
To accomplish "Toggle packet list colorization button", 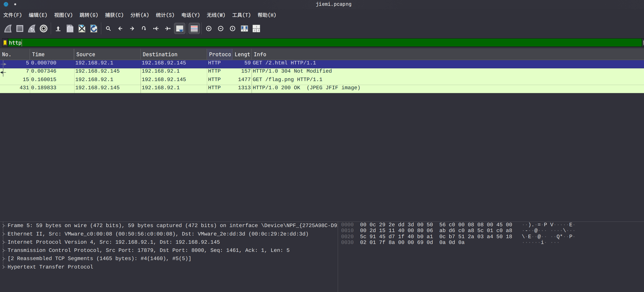I will click(x=194, y=29).
